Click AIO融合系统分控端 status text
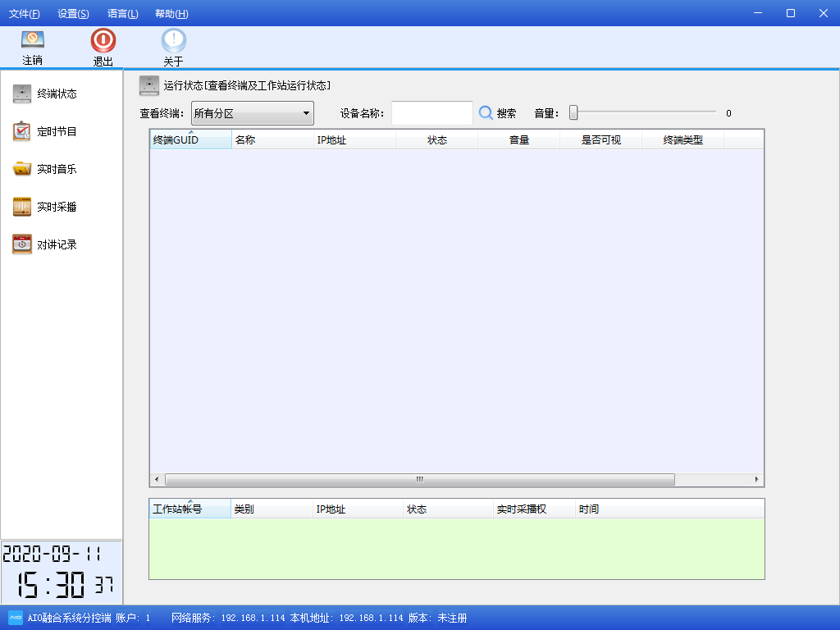 pos(70,619)
